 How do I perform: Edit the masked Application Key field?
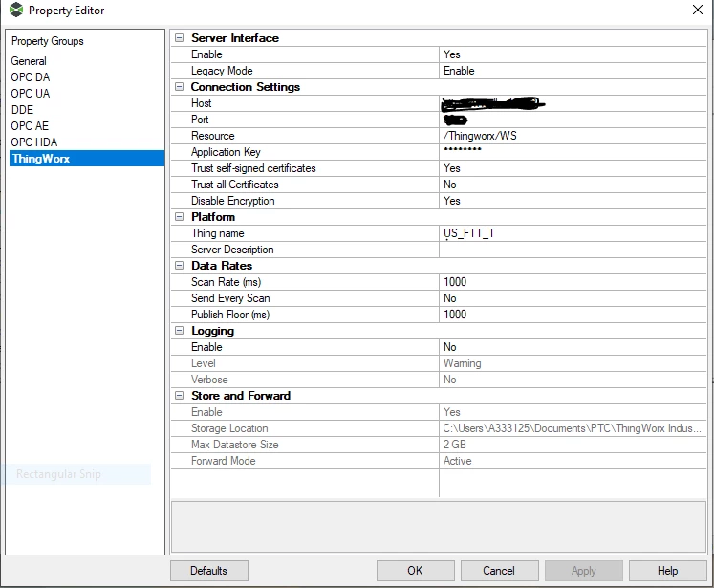coord(573,152)
